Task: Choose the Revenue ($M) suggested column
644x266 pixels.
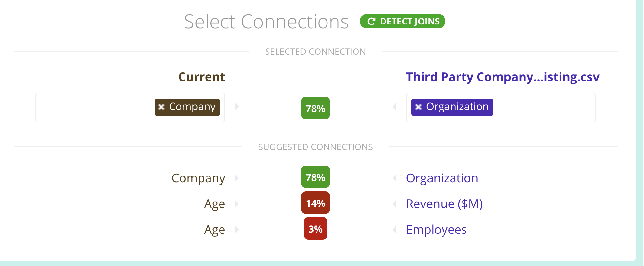Action: [444, 204]
